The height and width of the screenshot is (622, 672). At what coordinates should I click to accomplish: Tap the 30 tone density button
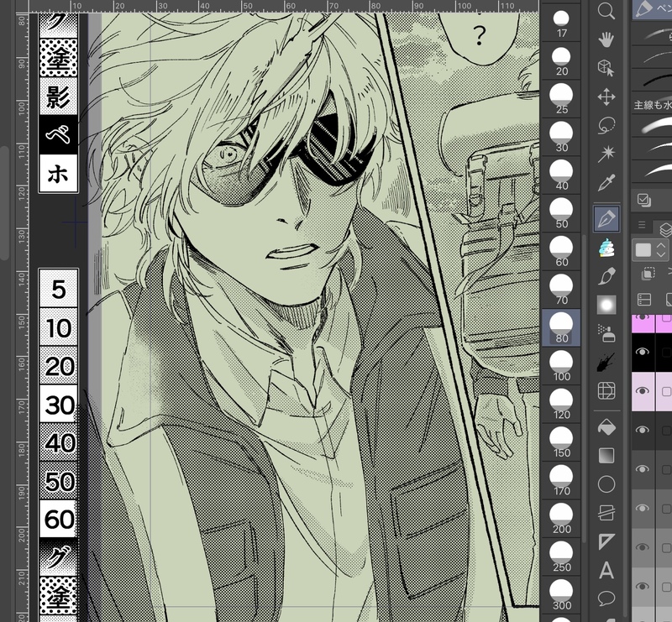[58, 404]
